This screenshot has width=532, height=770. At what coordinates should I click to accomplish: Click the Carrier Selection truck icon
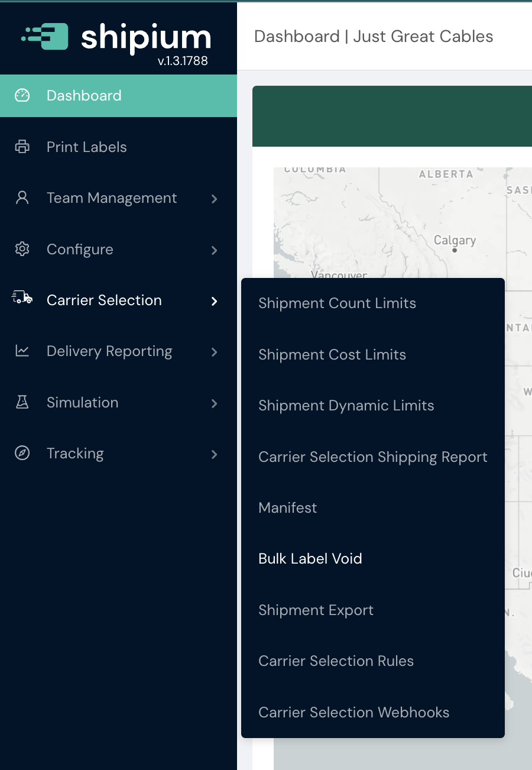22,297
